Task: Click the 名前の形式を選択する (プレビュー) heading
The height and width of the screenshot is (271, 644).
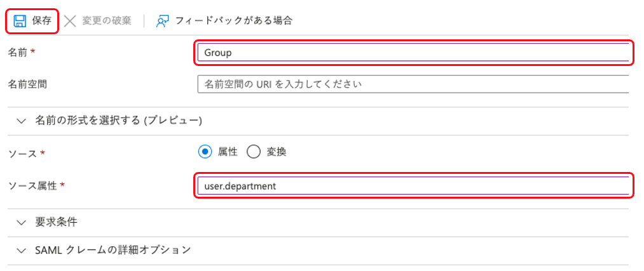Action: [119, 120]
